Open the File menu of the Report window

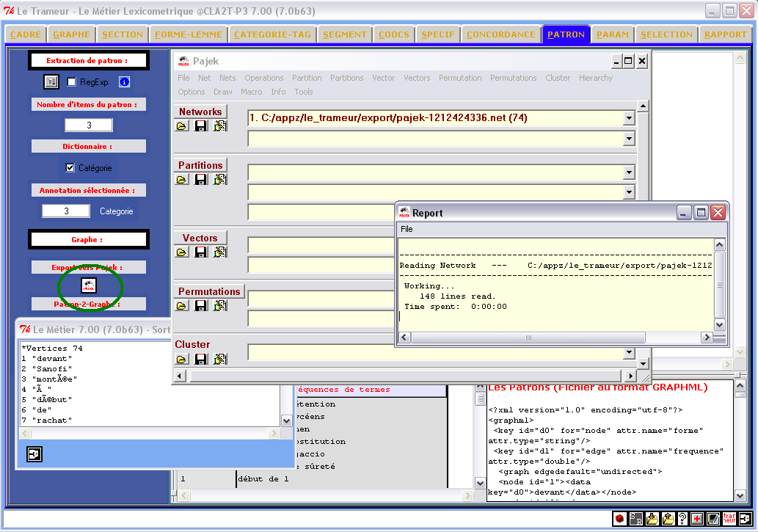click(x=407, y=229)
